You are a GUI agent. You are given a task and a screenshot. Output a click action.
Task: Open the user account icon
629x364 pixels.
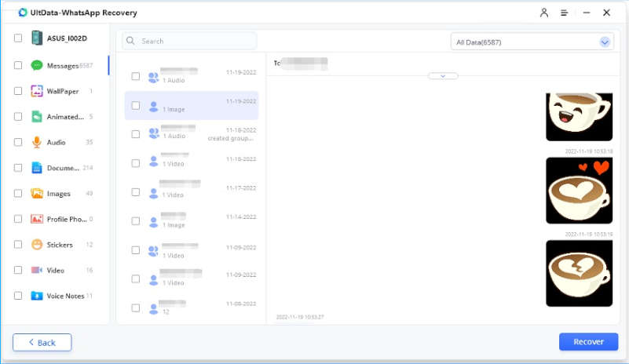tap(544, 13)
